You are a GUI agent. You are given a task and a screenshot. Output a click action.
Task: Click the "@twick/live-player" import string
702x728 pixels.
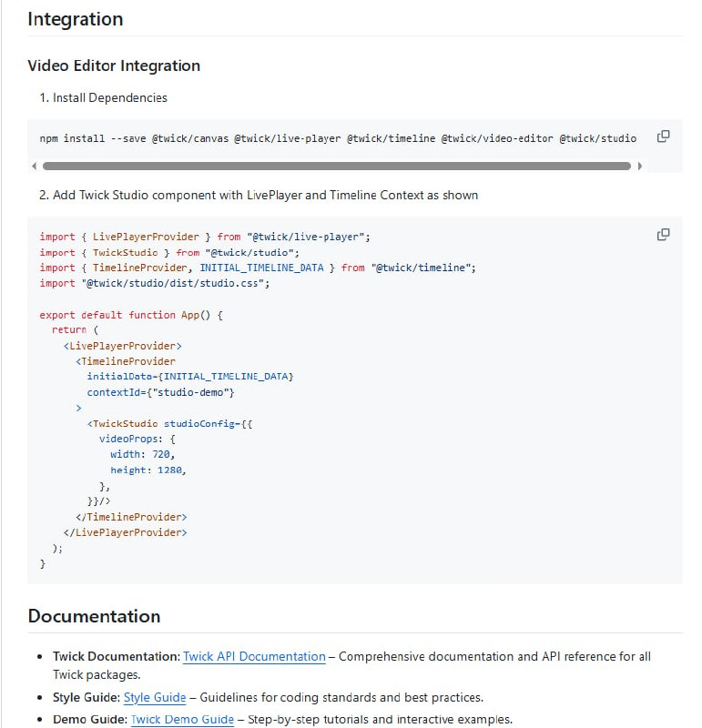pyautogui.click(x=306, y=237)
